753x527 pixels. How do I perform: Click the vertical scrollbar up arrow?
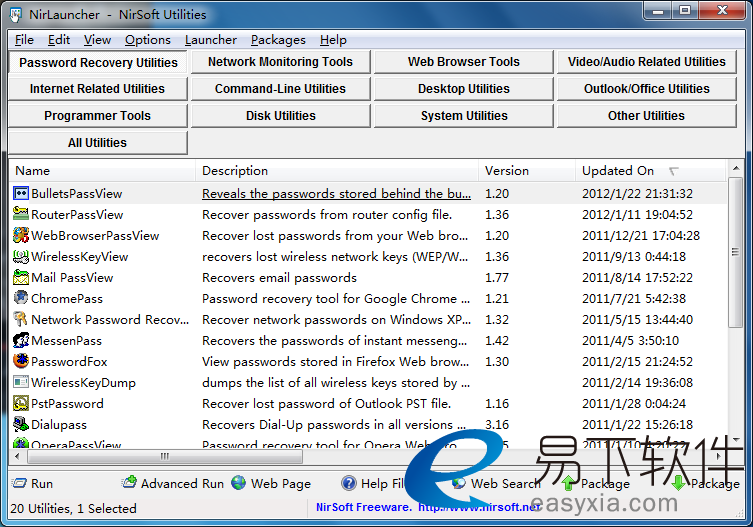pyautogui.click(x=735, y=168)
